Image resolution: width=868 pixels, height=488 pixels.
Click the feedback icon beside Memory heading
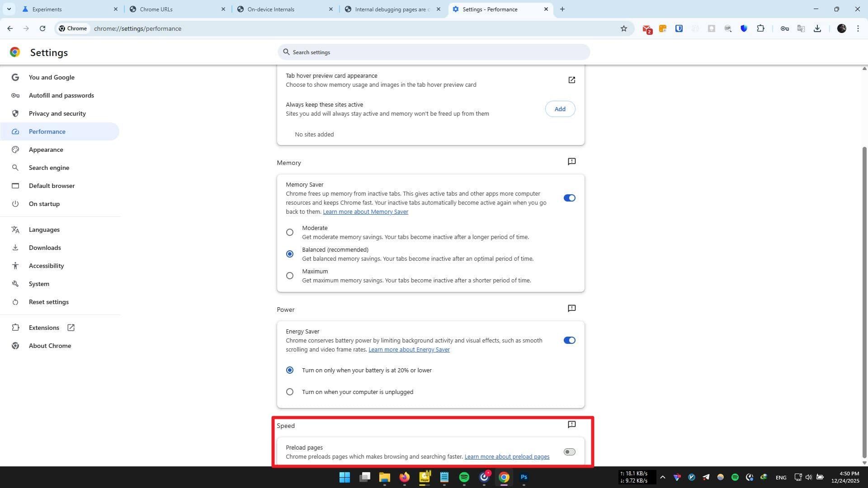571,161
